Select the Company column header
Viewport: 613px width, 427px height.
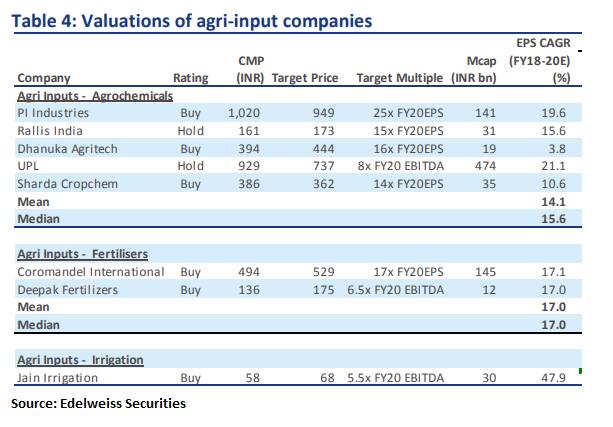point(46,79)
